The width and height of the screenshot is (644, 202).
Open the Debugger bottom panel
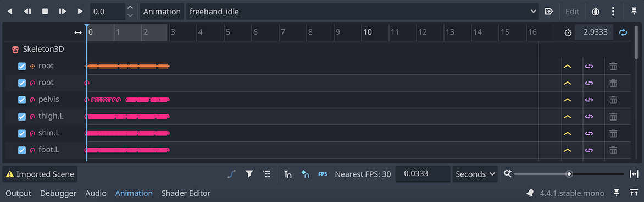(58, 193)
